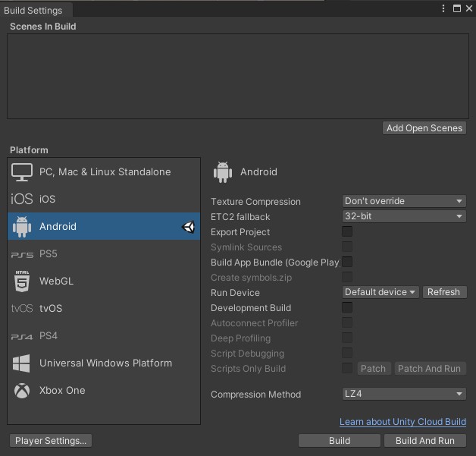Screen dimensions: 476x456
Task: Click the PS5 logo icon
Action: [x=22, y=255]
